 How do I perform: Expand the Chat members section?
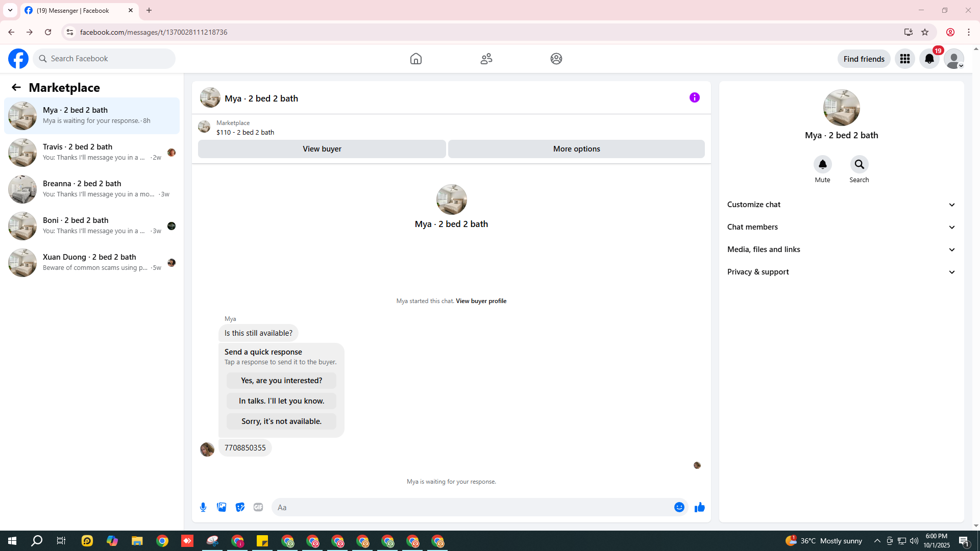click(841, 227)
